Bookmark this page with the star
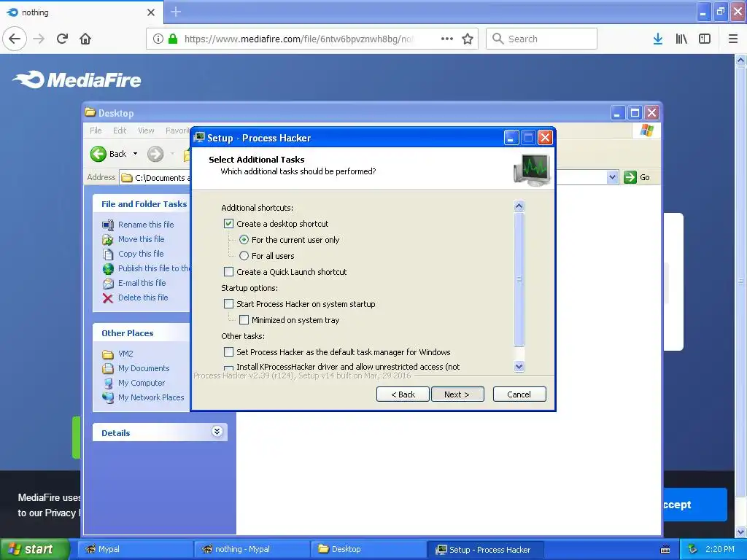Image resolution: width=747 pixels, height=560 pixels. [468, 39]
